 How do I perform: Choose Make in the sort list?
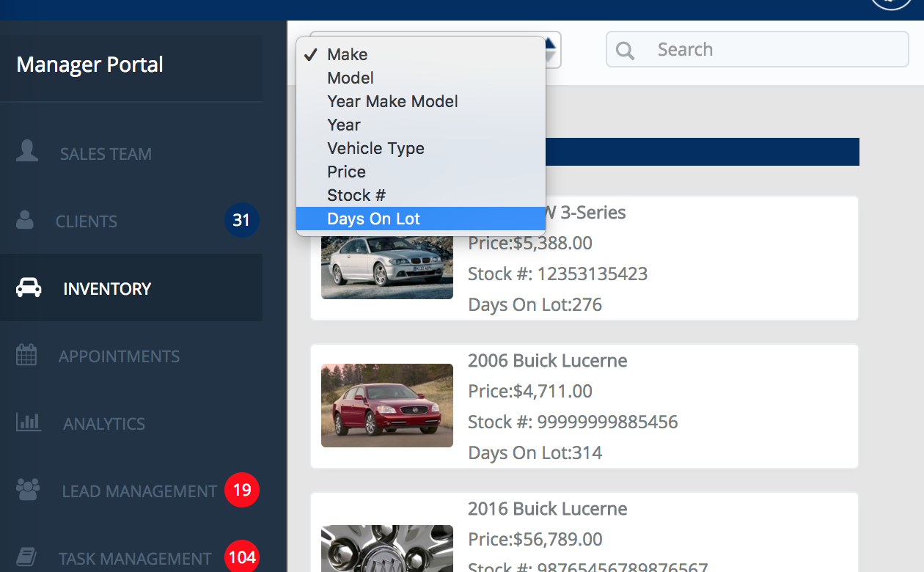point(420,54)
